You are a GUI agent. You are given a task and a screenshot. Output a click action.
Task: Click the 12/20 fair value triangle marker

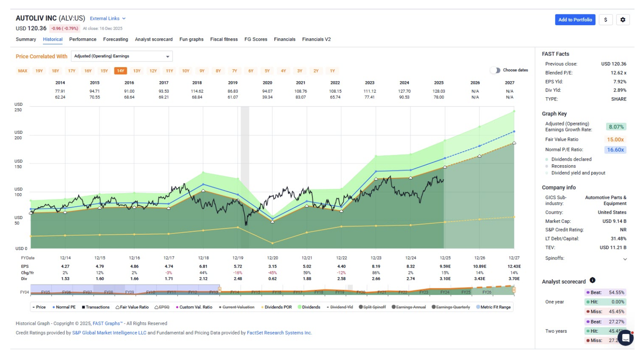click(x=272, y=222)
